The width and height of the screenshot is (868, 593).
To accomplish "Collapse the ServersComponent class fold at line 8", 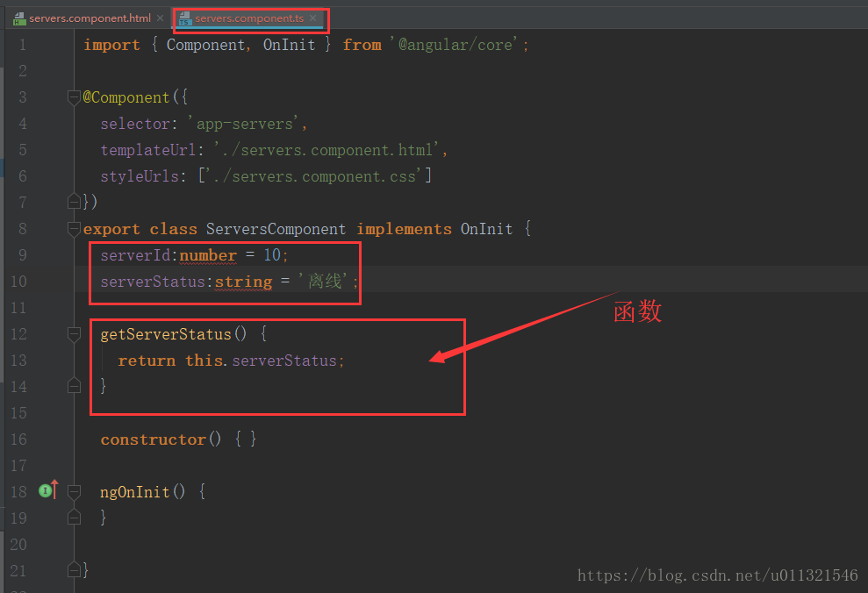I will click(x=74, y=228).
